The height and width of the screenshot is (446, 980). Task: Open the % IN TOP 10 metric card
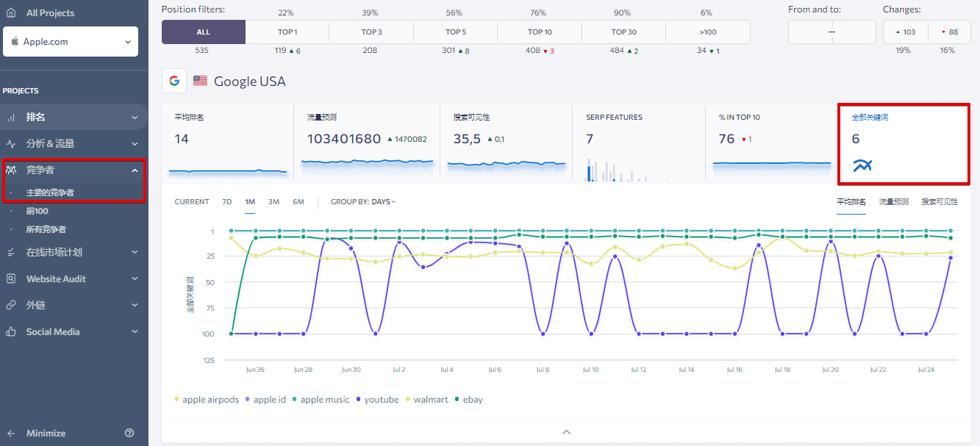[770, 144]
